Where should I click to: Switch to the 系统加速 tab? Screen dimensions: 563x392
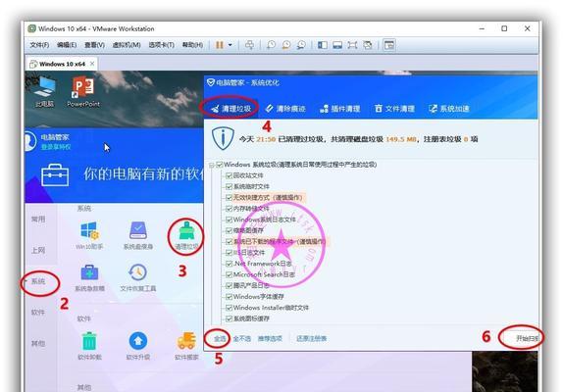[x=449, y=109]
